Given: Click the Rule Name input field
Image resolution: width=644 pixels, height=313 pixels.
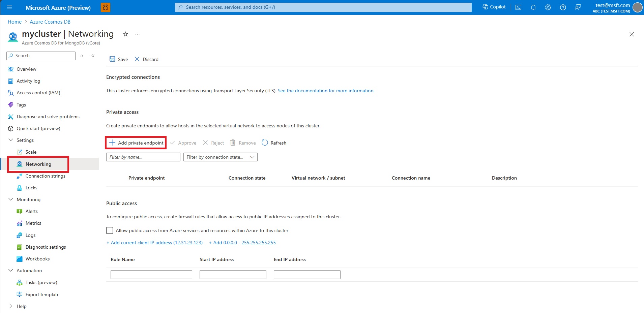Looking at the screenshot, I should point(151,274).
